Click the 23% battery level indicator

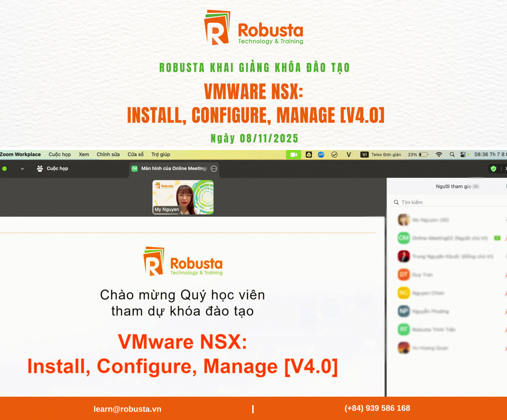(x=413, y=155)
